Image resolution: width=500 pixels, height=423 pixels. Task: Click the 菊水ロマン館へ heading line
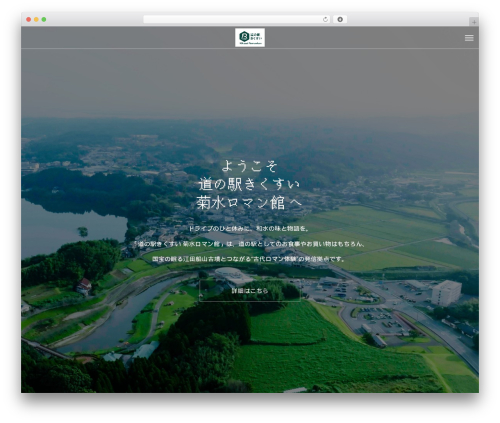[x=250, y=203]
